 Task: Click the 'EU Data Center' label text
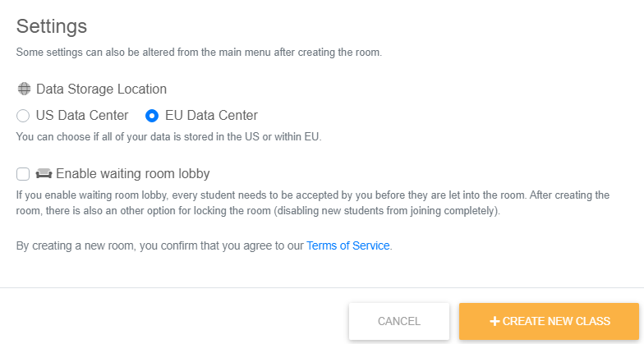click(211, 116)
